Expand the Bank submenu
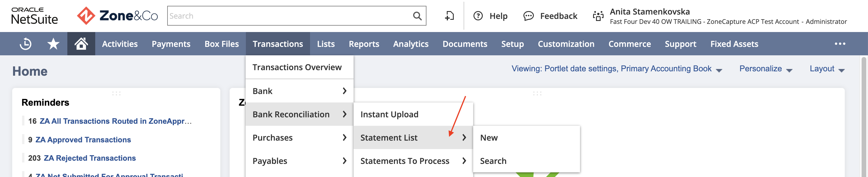868x177 pixels. pos(299,91)
